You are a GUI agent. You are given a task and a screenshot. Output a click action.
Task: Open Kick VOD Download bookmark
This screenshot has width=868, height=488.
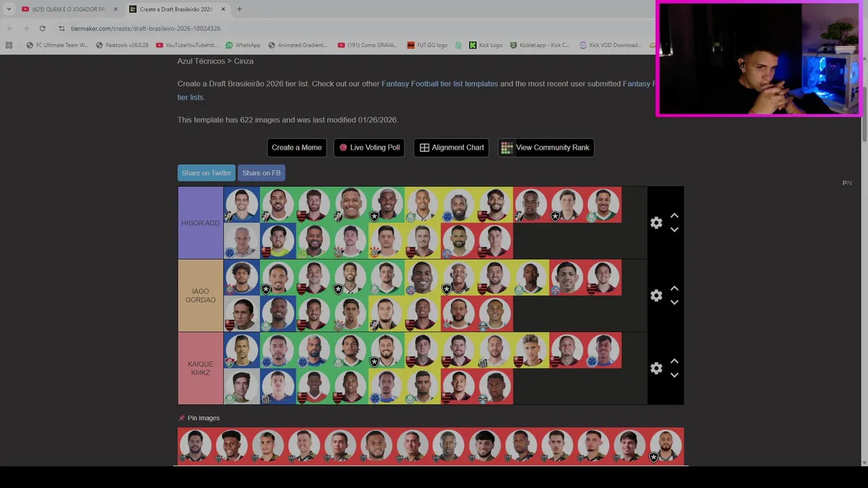point(610,45)
